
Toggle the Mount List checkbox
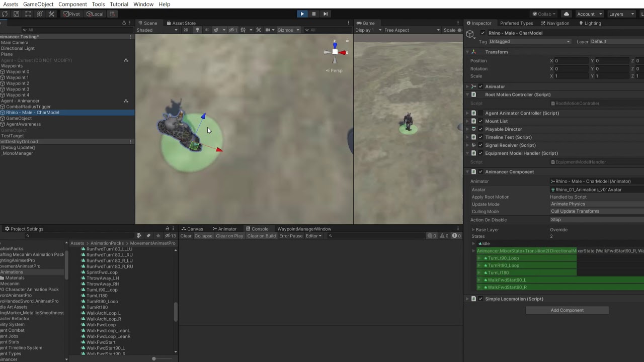(x=480, y=121)
